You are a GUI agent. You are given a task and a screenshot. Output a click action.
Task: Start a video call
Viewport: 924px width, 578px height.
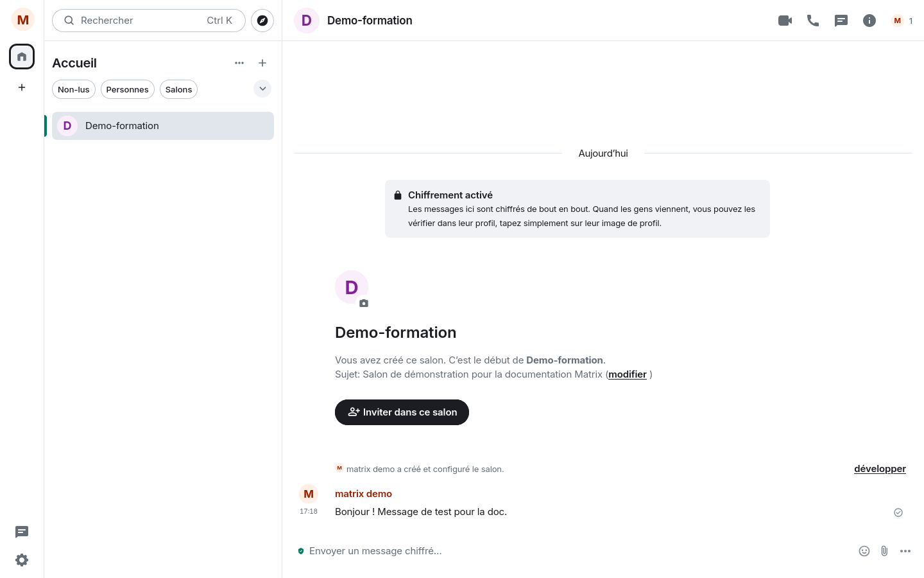[x=785, y=21]
